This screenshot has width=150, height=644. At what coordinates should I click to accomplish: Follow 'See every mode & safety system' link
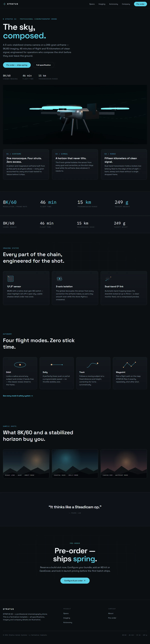click(x=18, y=396)
